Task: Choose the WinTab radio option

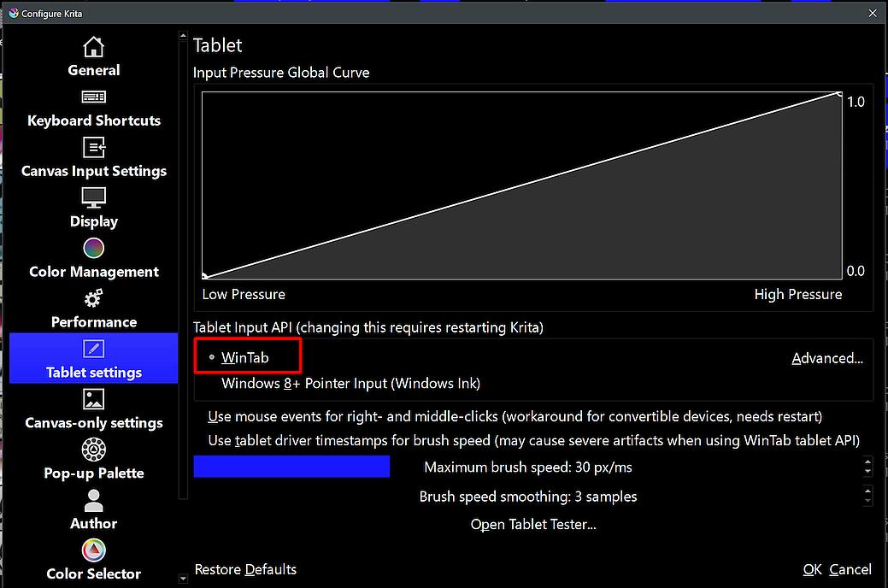Action: (x=238, y=357)
